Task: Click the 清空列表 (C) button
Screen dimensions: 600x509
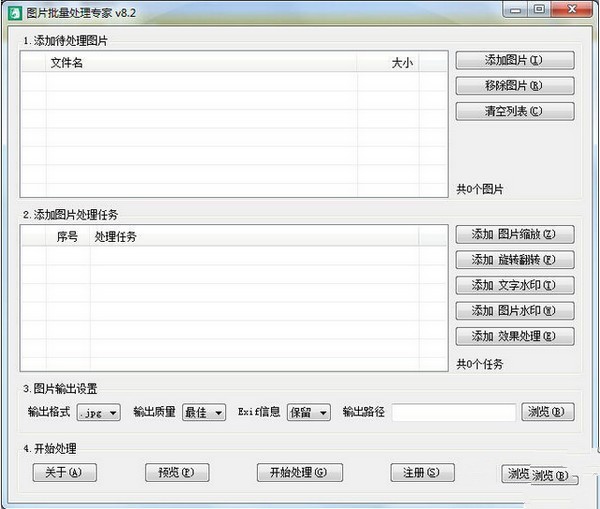Action: pos(515,111)
